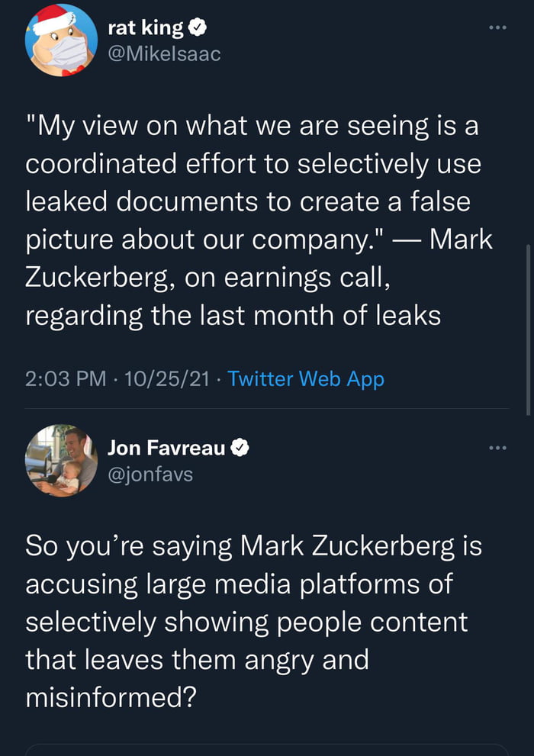The height and width of the screenshot is (756, 534).
Task: Open Jon Favreau's profile photo
Action: pyautogui.click(x=61, y=461)
